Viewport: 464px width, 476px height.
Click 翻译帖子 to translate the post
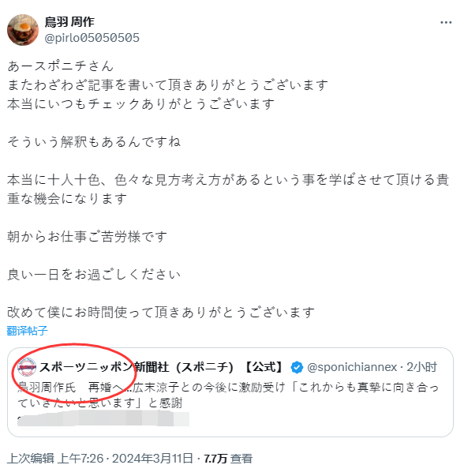coord(28,331)
